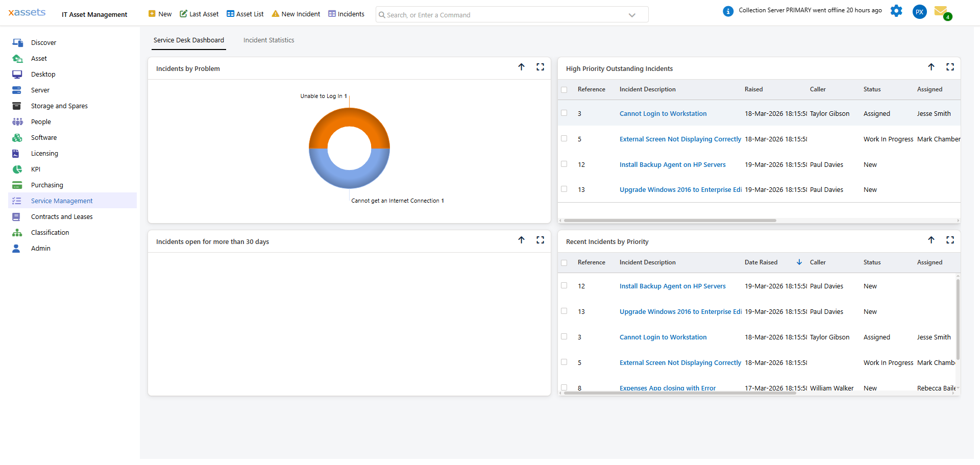
Task: Open the KPI section
Action: click(35, 169)
